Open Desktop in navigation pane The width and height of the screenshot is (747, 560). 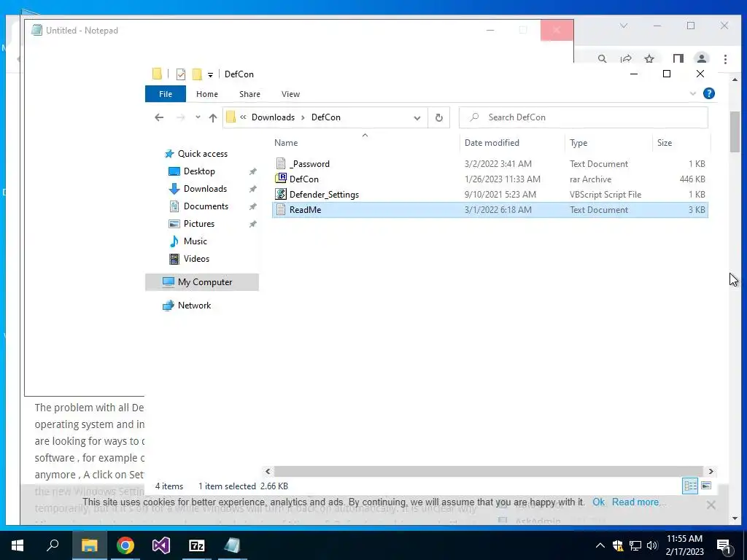click(x=199, y=171)
